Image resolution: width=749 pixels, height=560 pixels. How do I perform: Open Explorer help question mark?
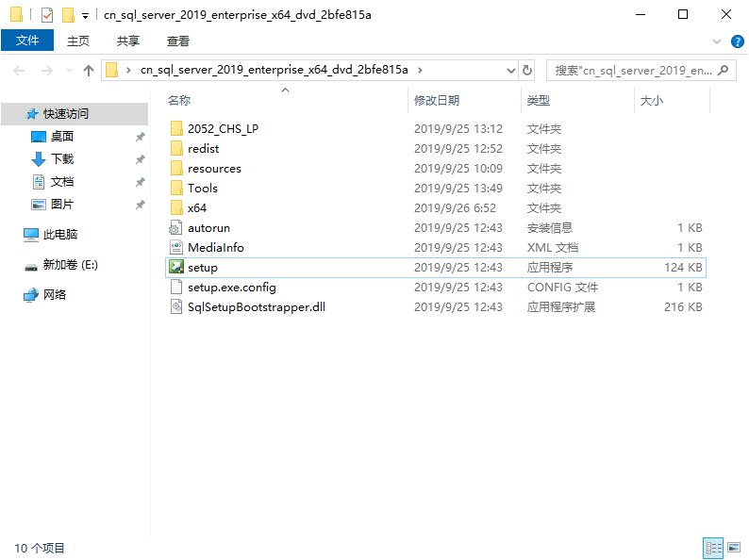pos(737,41)
